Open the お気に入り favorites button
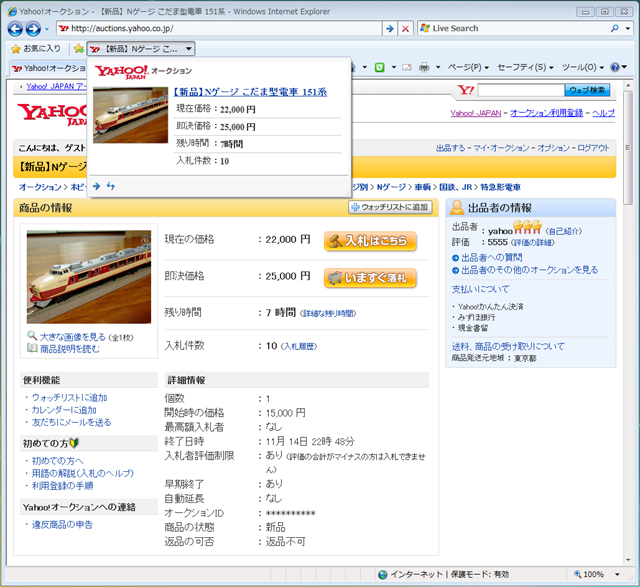640x587 pixels. click(36, 49)
